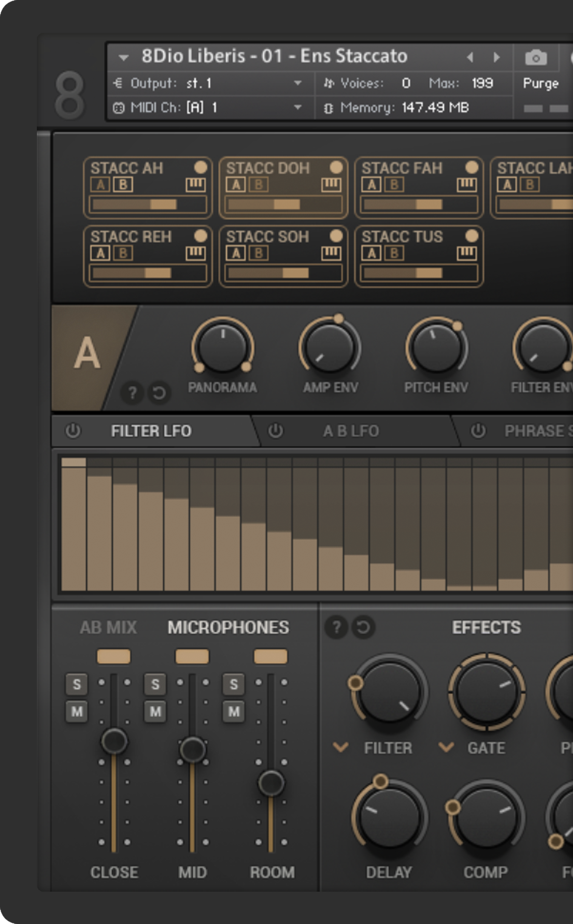Go to next instrument preset arrow

coord(497,57)
